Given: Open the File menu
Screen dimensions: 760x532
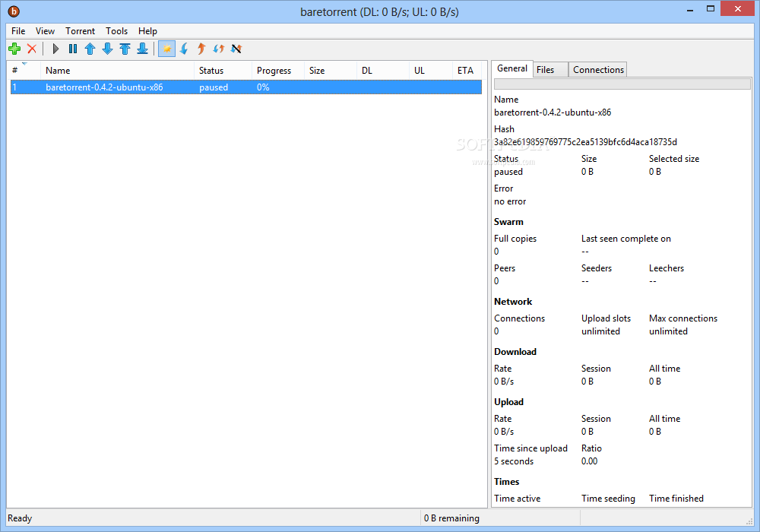Looking at the screenshot, I should 18,31.
